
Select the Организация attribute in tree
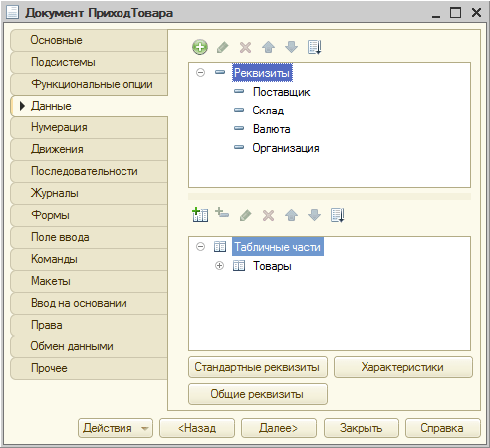coord(286,148)
